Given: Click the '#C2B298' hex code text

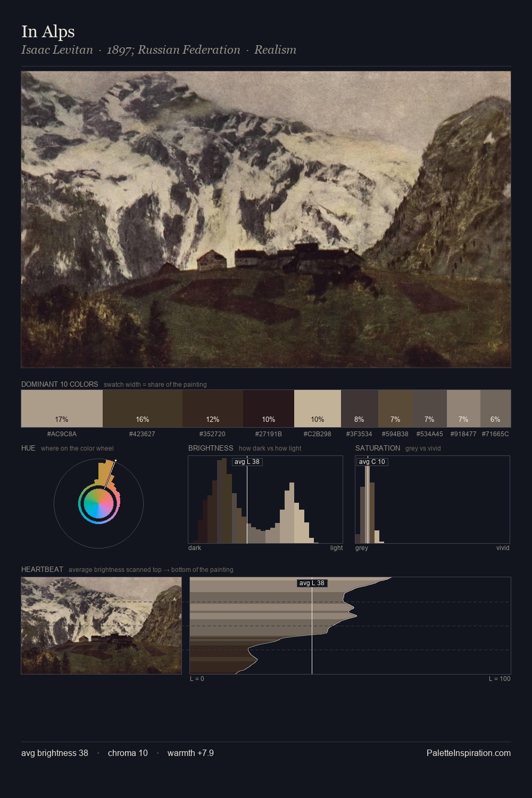Looking at the screenshot, I should pyautogui.click(x=317, y=434).
